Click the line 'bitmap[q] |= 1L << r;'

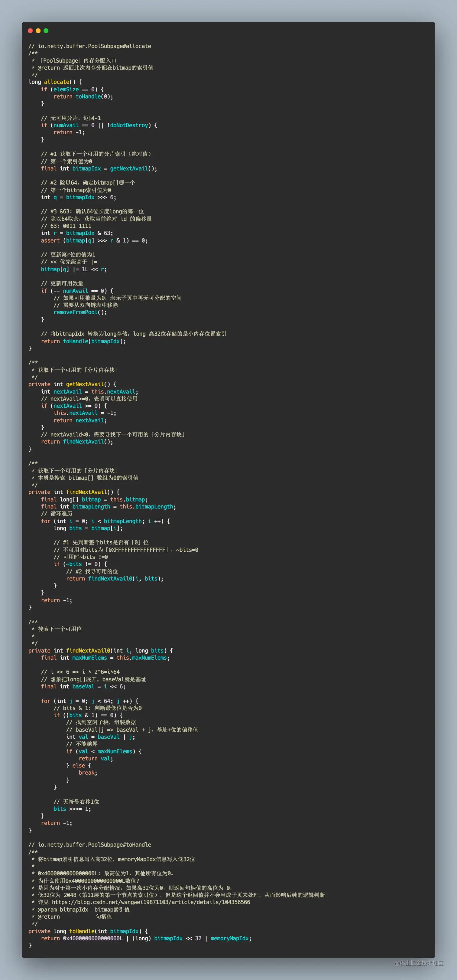[74, 269]
